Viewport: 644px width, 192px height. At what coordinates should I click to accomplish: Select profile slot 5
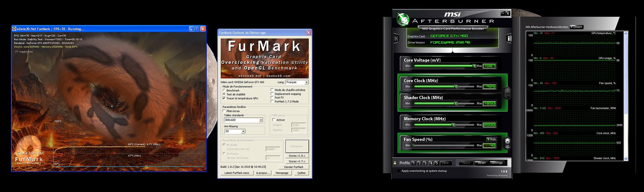pos(436,163)
